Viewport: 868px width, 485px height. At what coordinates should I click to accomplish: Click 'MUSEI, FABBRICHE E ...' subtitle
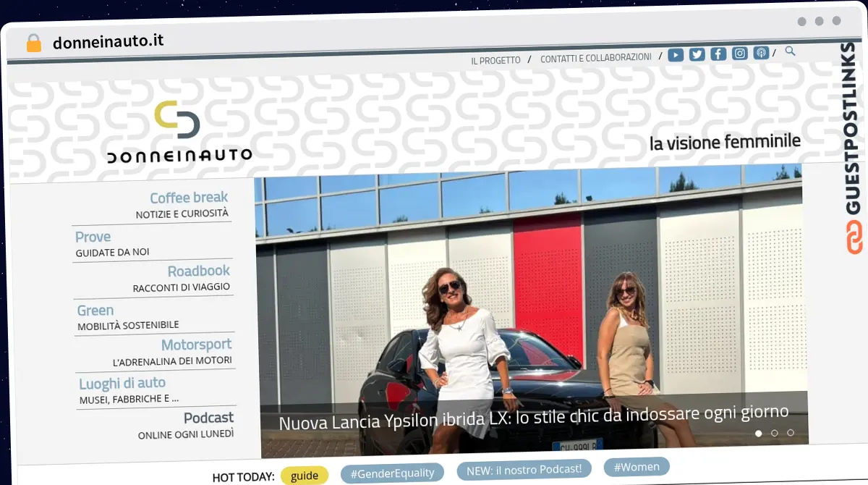tap(129, 399)
